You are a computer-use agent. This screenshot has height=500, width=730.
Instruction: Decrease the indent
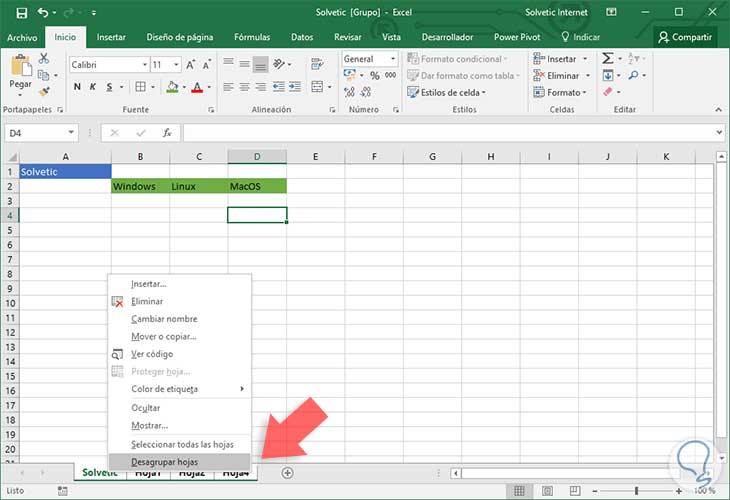[279, 87]
